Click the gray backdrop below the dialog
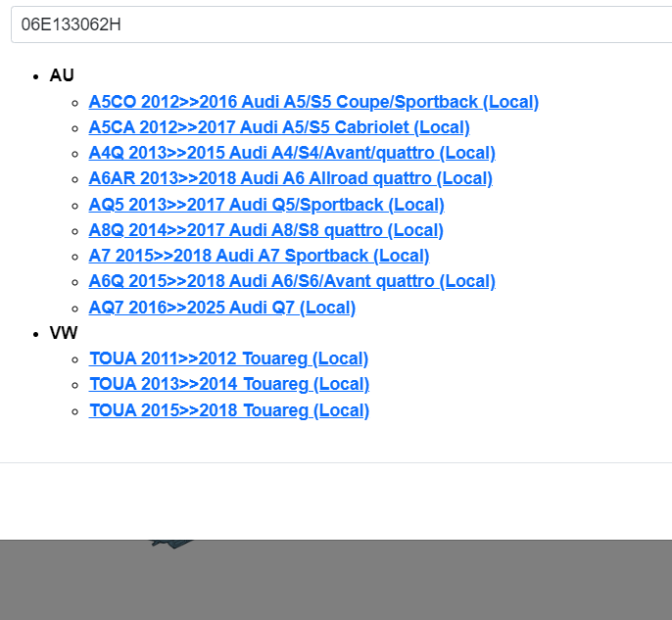Screen dimensions: 672x620 pos(392,583)
